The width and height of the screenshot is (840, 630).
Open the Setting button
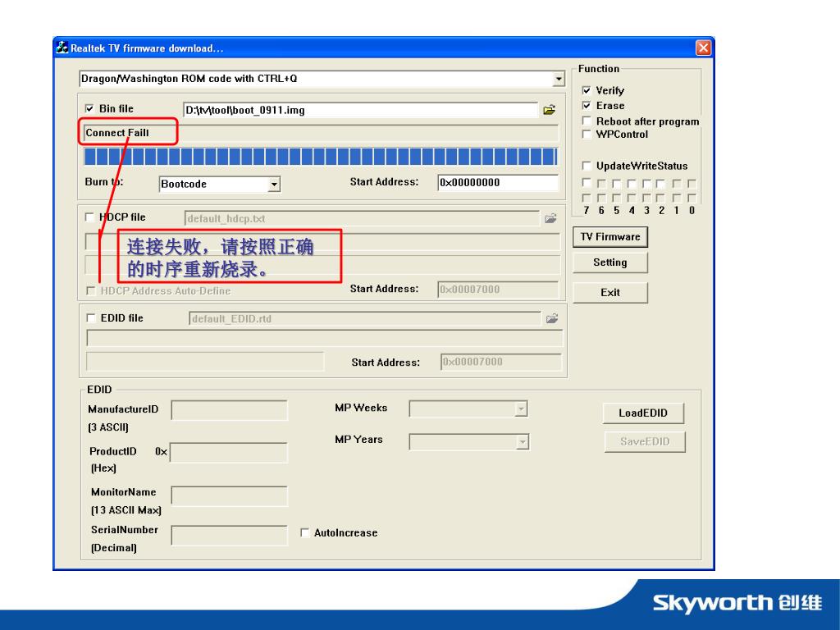[x=610, y=262]
